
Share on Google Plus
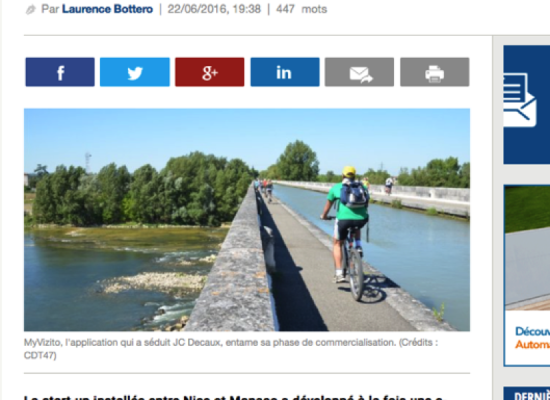point(210,72)
